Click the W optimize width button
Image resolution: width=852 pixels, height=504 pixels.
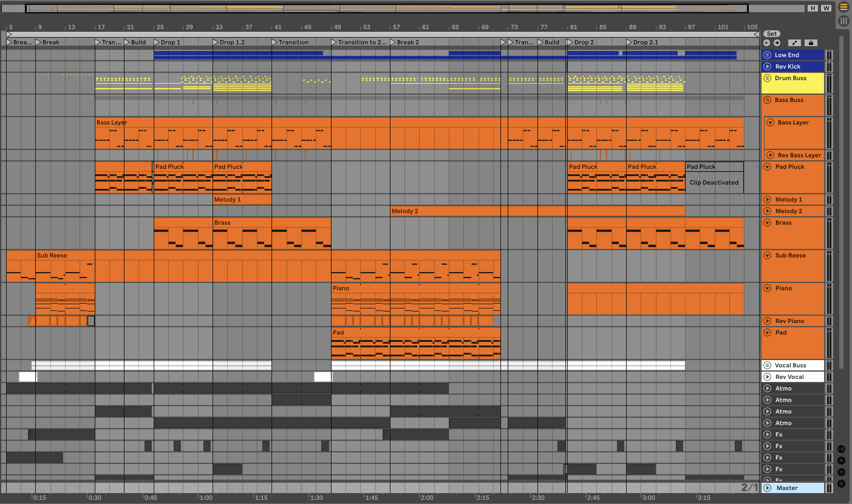point(826,8)
